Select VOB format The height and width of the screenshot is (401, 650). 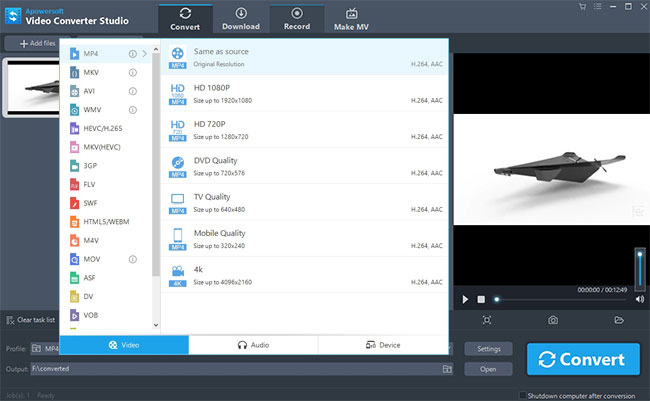[x=106, y=315]
